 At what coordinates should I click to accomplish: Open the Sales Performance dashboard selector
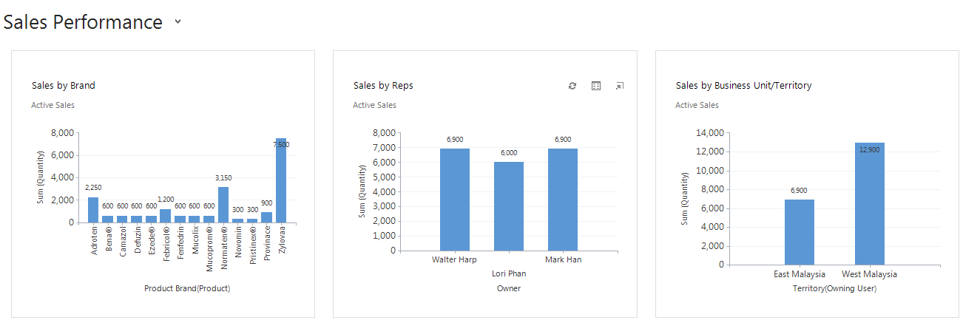[178, 22]
